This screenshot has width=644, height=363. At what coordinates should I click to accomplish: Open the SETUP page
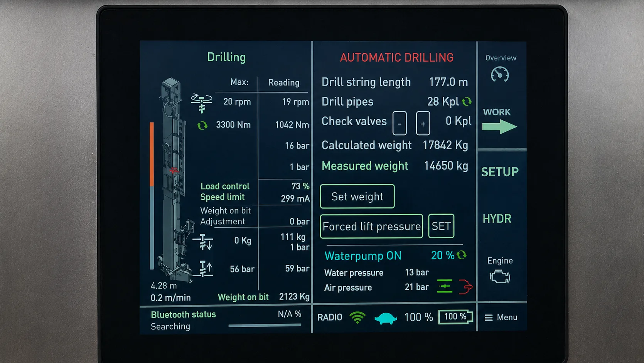coord(500,172)
